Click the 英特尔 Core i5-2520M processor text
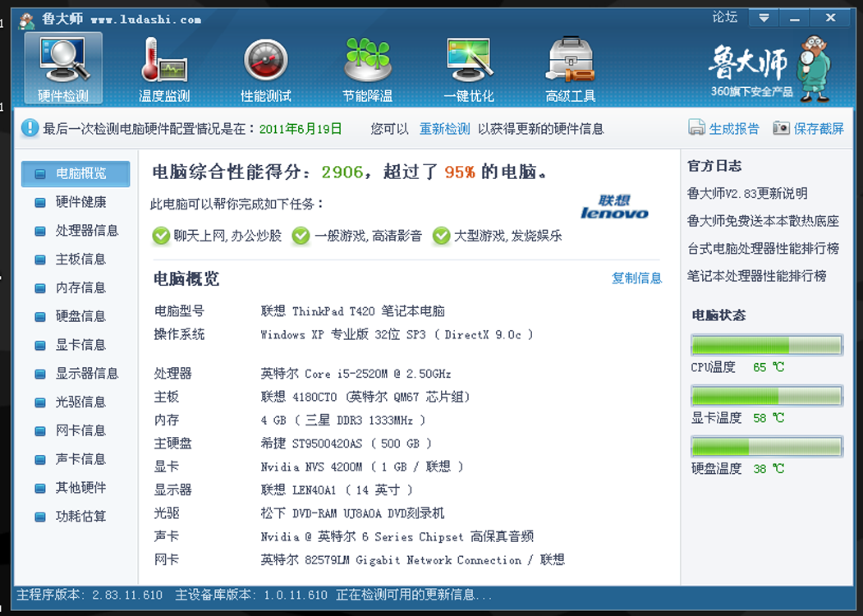This screenshot has height=616, width=863. [356, 374]
